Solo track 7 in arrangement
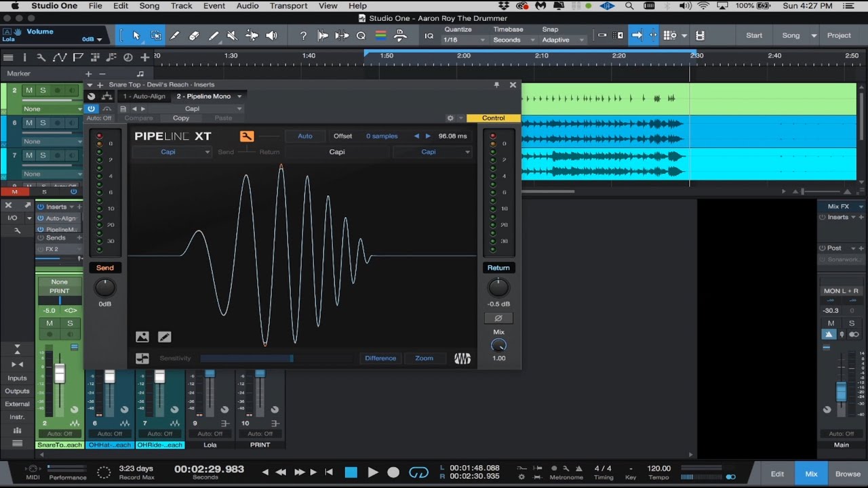The width and height of the screenshot is (868, 488). 43,155
